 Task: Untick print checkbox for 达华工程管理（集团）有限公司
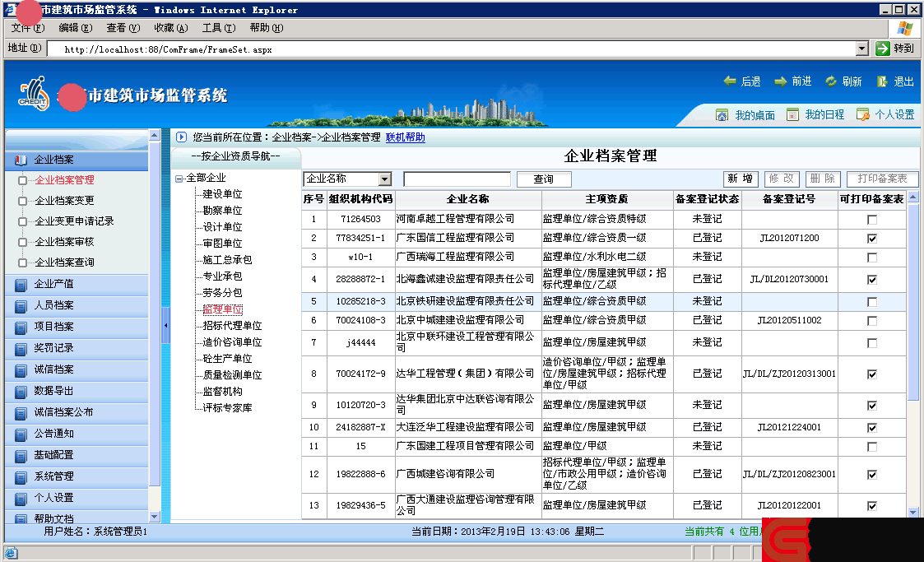point(872,374)
